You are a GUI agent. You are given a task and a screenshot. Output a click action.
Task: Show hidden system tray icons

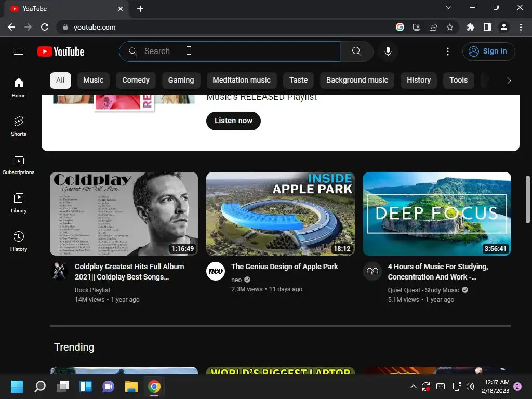[x=413, y=387]
